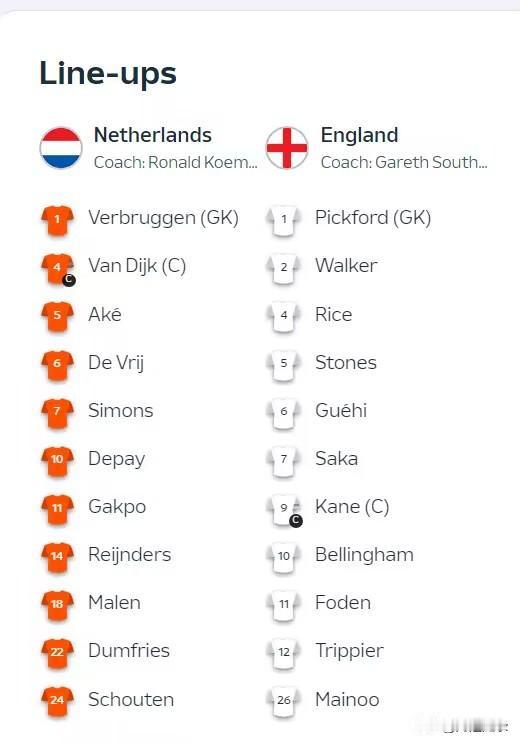Select Pickford's white number 1 shirt
Image resolution: width=520 pixels, height=744 pixels.
[x=284, y=220]
